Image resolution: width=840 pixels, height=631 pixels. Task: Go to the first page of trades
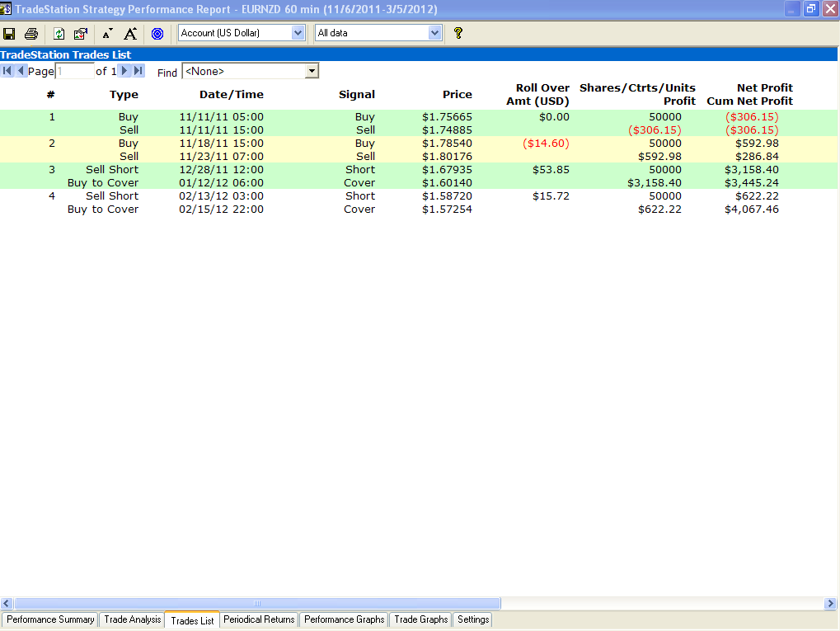(x=7, y=70)
